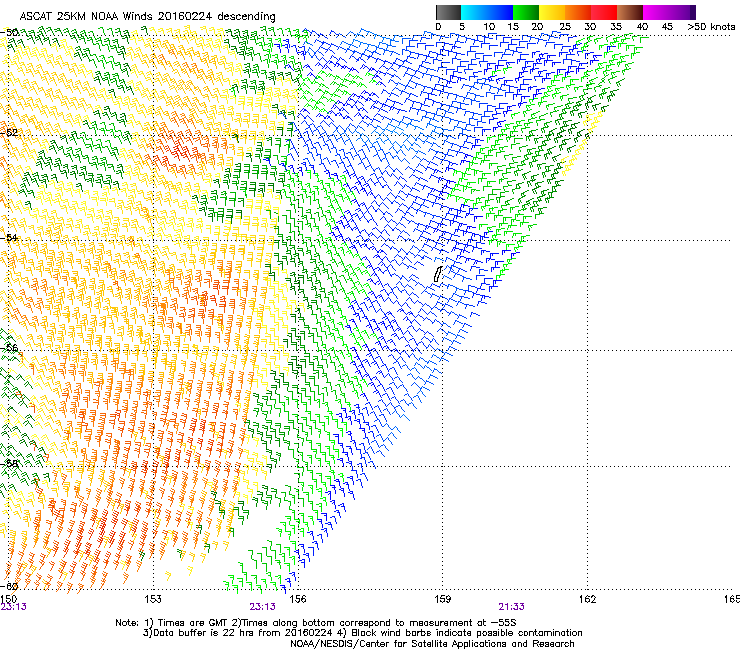Click the NOAA/NESDIS credit line

(432, 644)
